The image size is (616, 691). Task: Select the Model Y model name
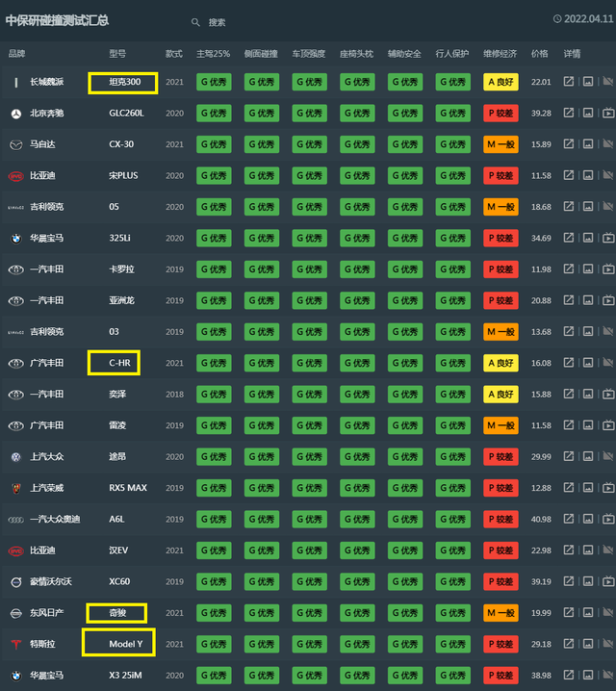tap(125, 644)
